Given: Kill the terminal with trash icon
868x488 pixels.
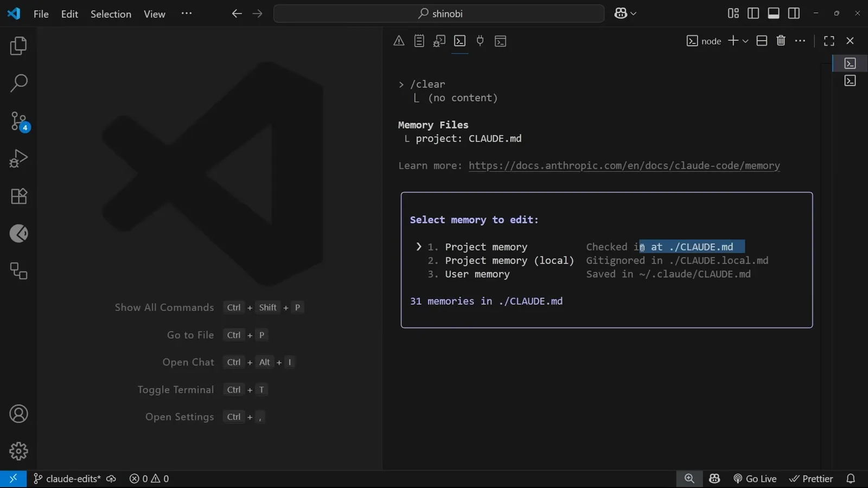Looking at the screenshot, I should [x=781, y=41].
